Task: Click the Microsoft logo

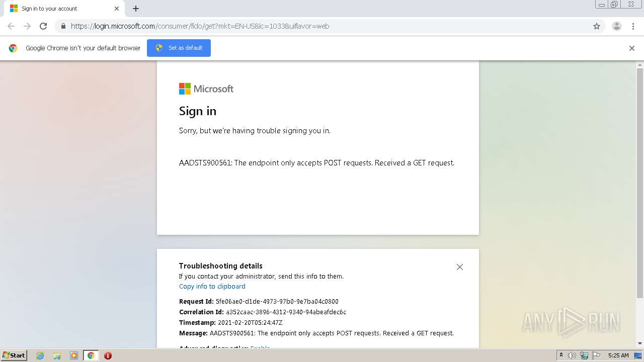Action: (206, 88)
